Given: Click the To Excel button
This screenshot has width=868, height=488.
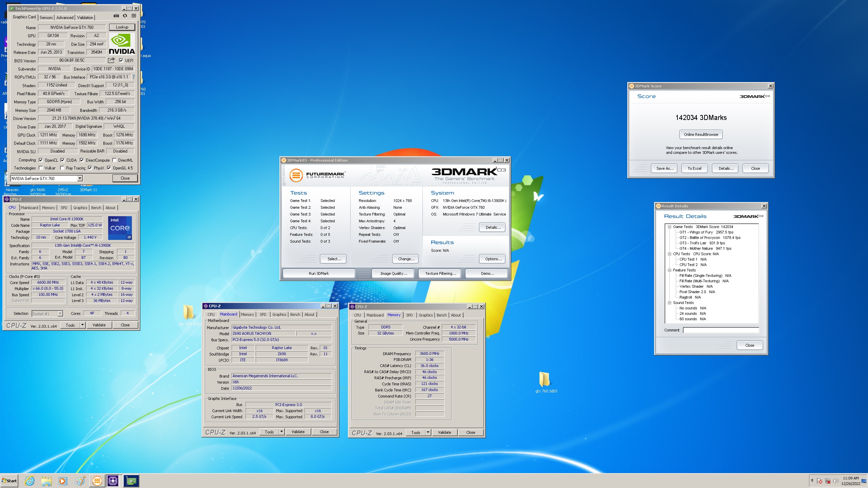Looking at the screenshot, I should coord(694,168).
